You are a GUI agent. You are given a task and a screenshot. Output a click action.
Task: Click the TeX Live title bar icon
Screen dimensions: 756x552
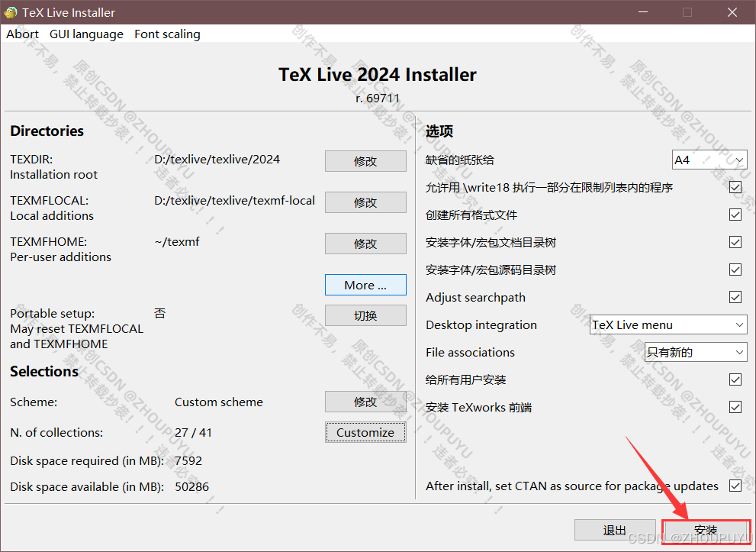tap(10, 12)
